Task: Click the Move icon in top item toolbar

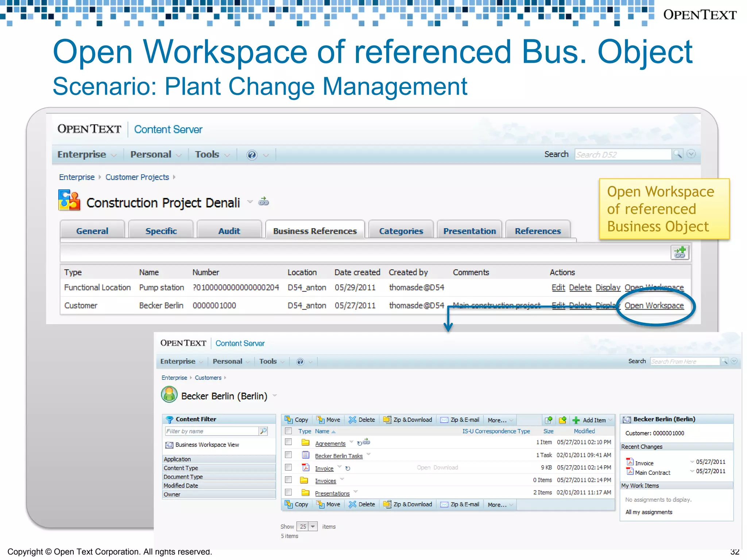Action: click(320, 420)
